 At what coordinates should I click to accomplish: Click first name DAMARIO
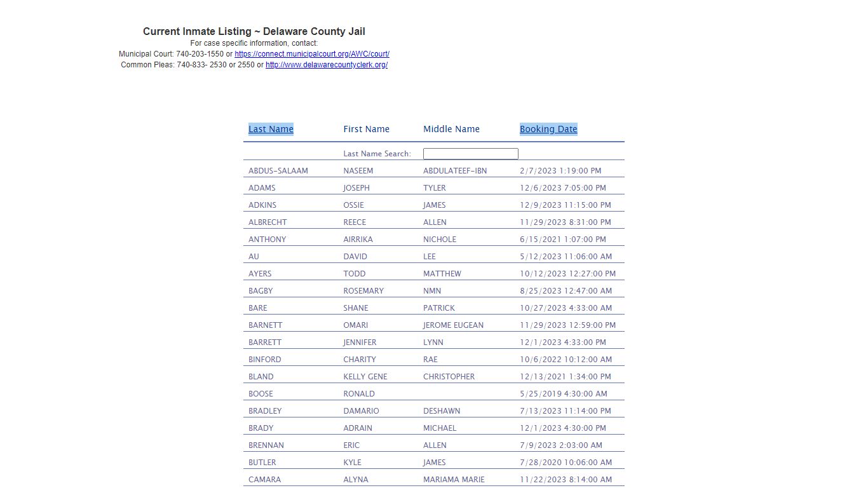tap(362, 411)
